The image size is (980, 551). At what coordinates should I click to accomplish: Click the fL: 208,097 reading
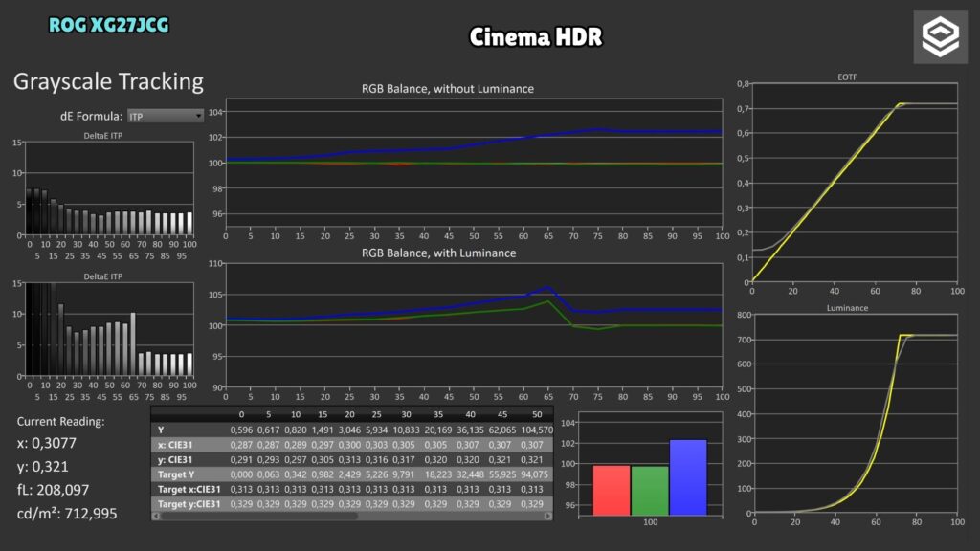coord(54,490)
